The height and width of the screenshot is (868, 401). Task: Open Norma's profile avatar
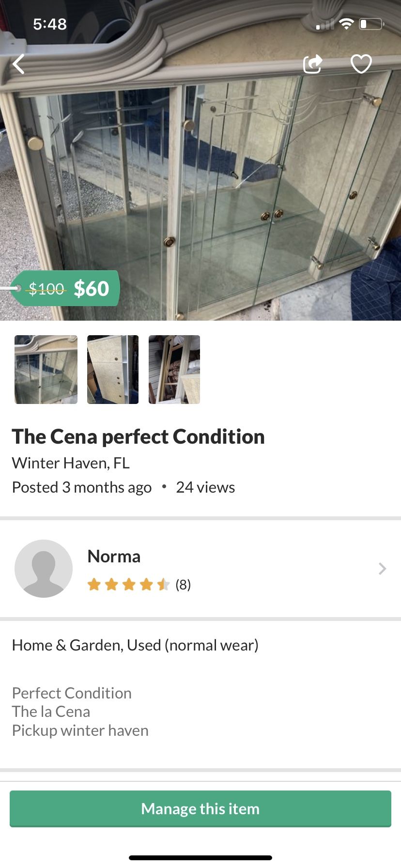pyautogui.click(x=44, y=569)
